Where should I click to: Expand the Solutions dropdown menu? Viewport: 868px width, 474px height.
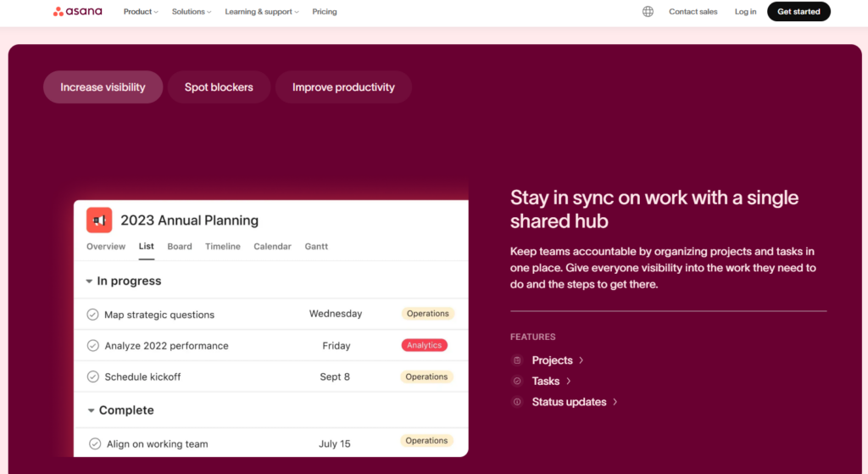[192, 12]
